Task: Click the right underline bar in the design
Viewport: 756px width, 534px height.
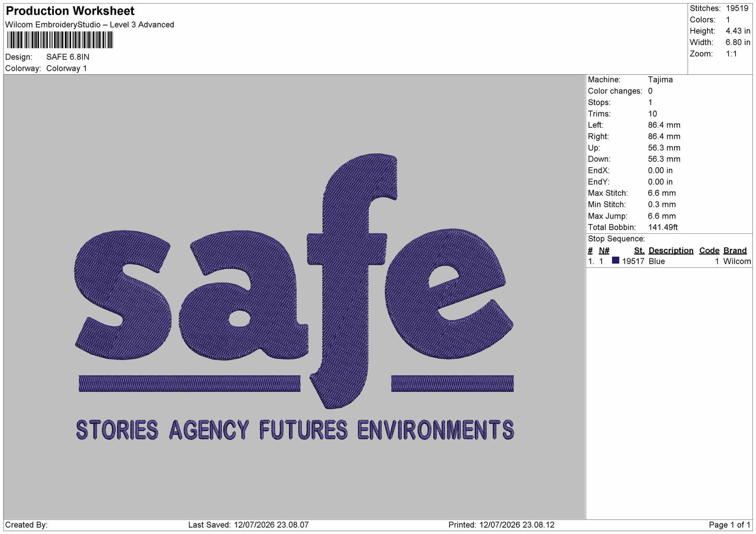Action: click(x=453, y=383)
